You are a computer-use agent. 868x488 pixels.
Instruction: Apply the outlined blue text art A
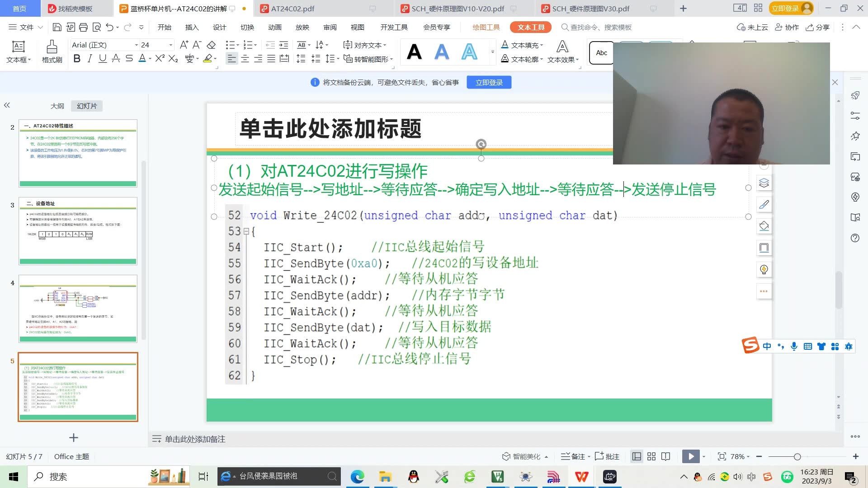pos(469,52)
